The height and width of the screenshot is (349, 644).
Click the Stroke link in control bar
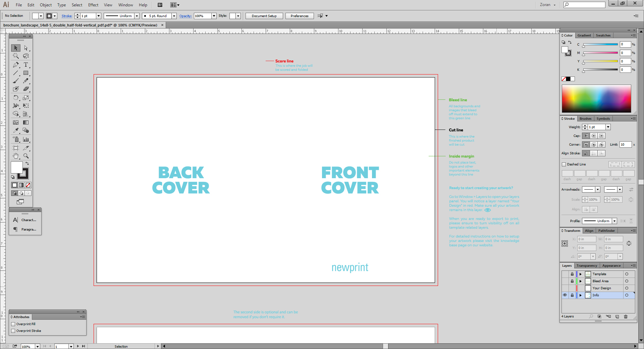click(x=67, y=16)
